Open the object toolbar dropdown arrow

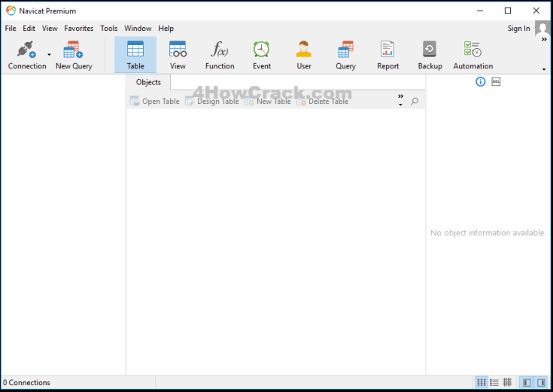[400, 105]
